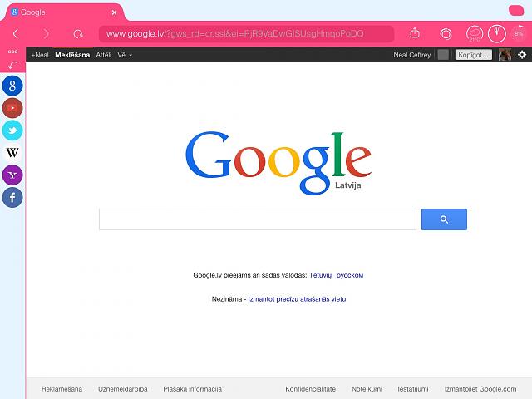Open Attēli in the Google bar

point(103,55)
